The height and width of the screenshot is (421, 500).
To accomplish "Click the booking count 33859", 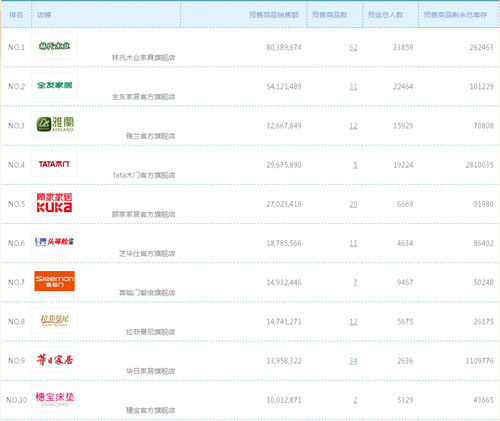I will coord(403,48).
